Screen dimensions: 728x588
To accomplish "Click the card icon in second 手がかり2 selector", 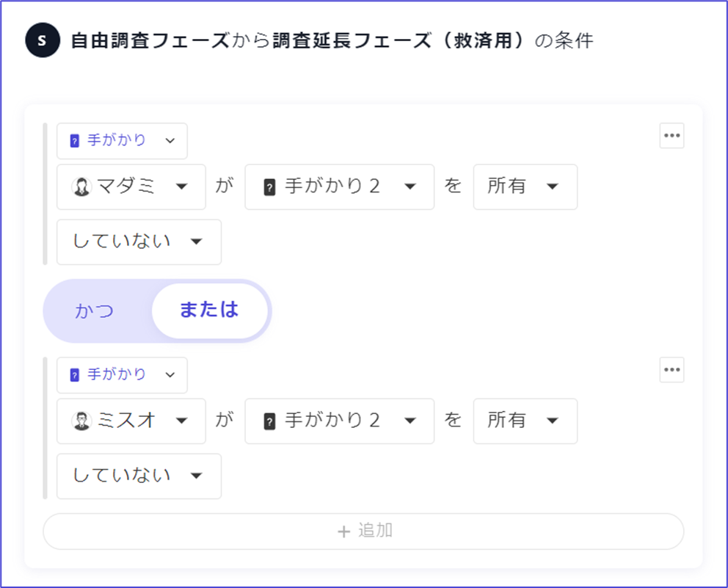I will click(x=269, y=421).
